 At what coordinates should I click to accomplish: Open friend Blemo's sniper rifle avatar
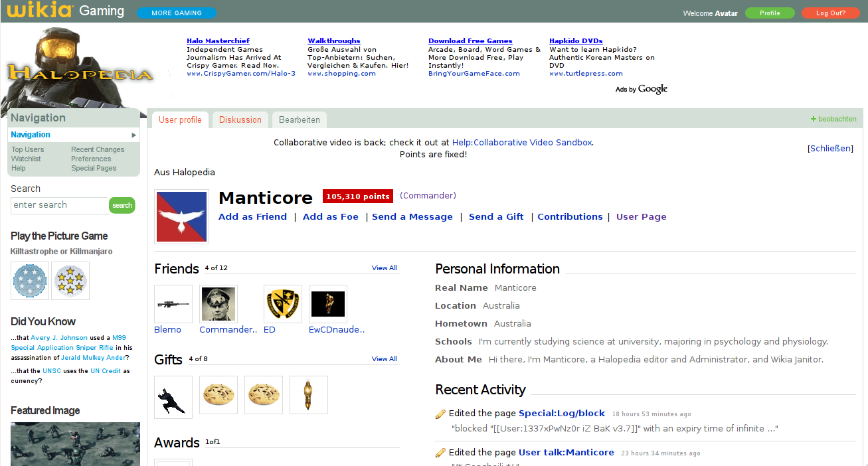tap(173, 304)
